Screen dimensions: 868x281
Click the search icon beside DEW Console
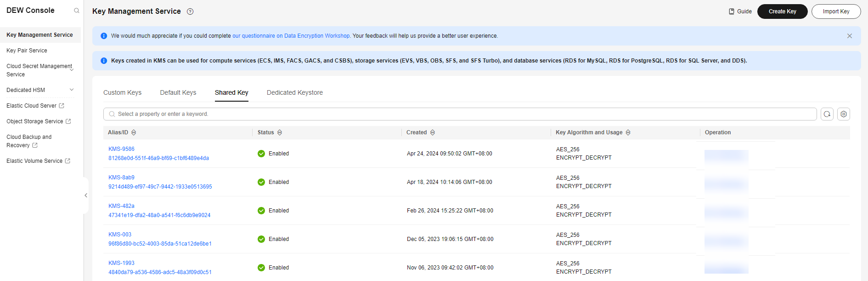[77, 11]
